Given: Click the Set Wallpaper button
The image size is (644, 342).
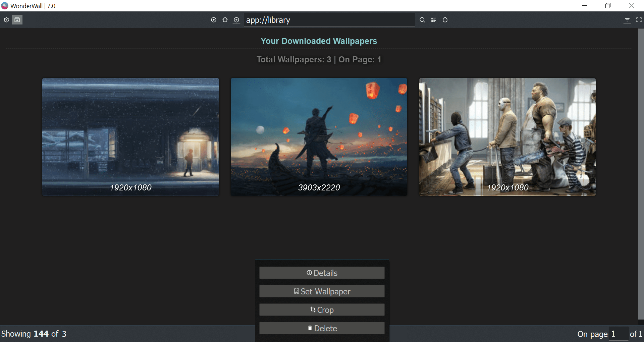Looking at the screenshot, I should (322, 291).
